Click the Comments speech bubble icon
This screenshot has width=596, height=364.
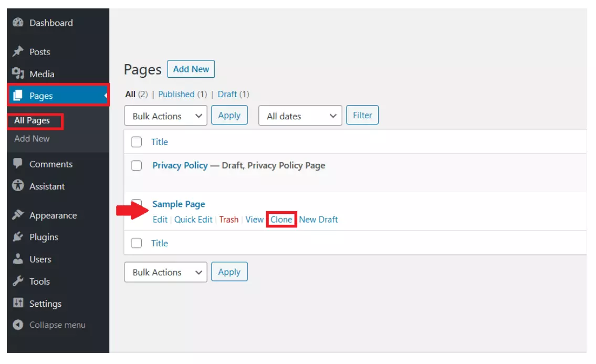(x=17, y=163)
